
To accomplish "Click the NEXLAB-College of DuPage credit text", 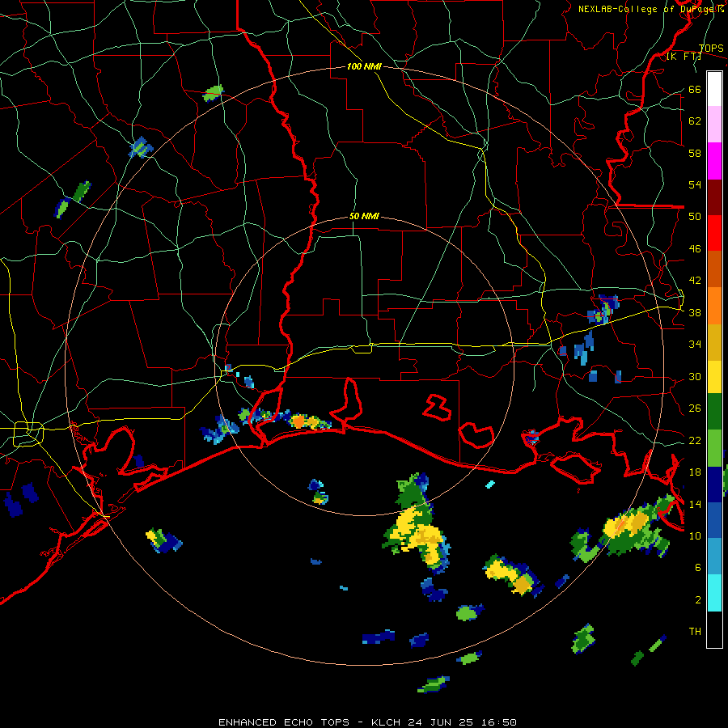I will pos(650,9).
